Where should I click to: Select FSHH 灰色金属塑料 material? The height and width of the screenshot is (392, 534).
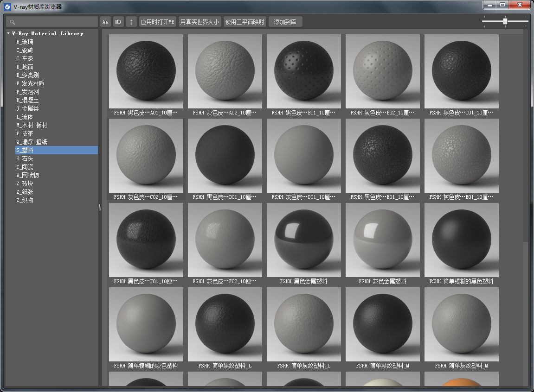click(383, 240)
